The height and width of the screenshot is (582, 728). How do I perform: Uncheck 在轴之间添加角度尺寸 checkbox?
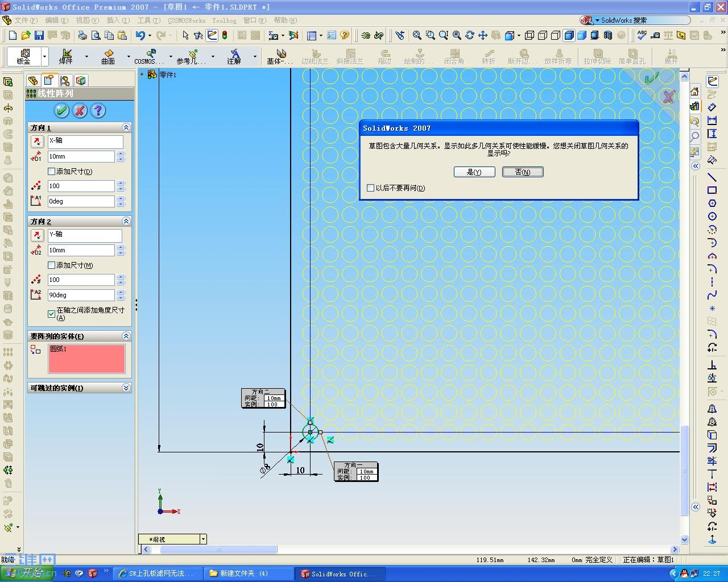tap(52, 313)
